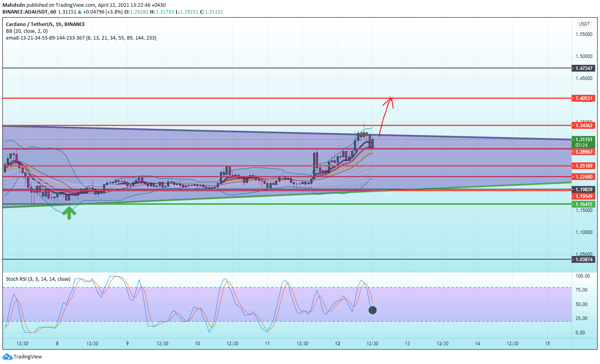Screen dimensions: 600x364
Task: Select the Cardano / TetherUS chart title
Action: click(x=46, y=24)
